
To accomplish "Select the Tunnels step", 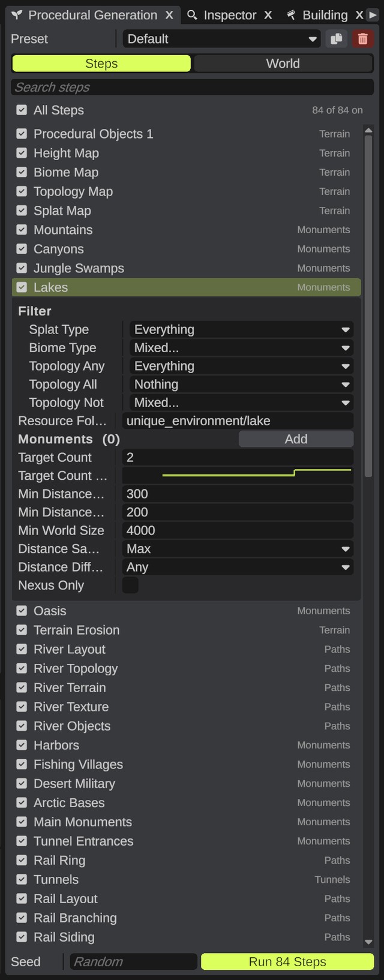I will 186,879.
